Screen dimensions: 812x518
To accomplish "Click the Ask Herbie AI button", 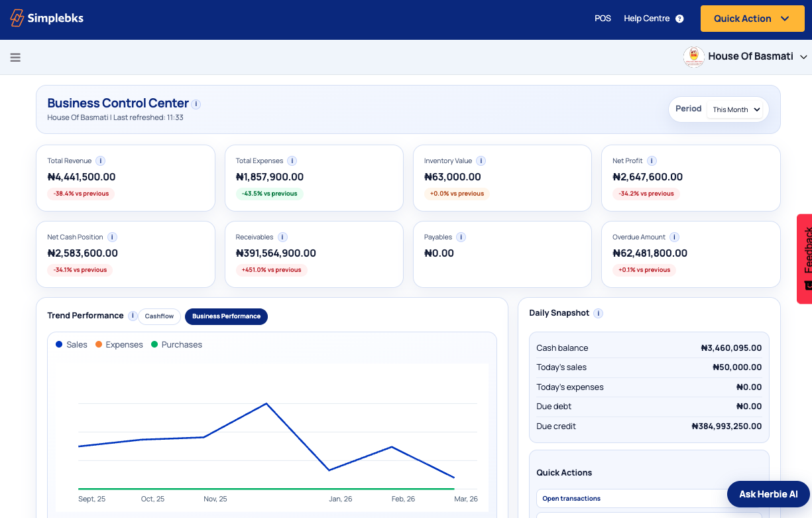I will 768,494.
